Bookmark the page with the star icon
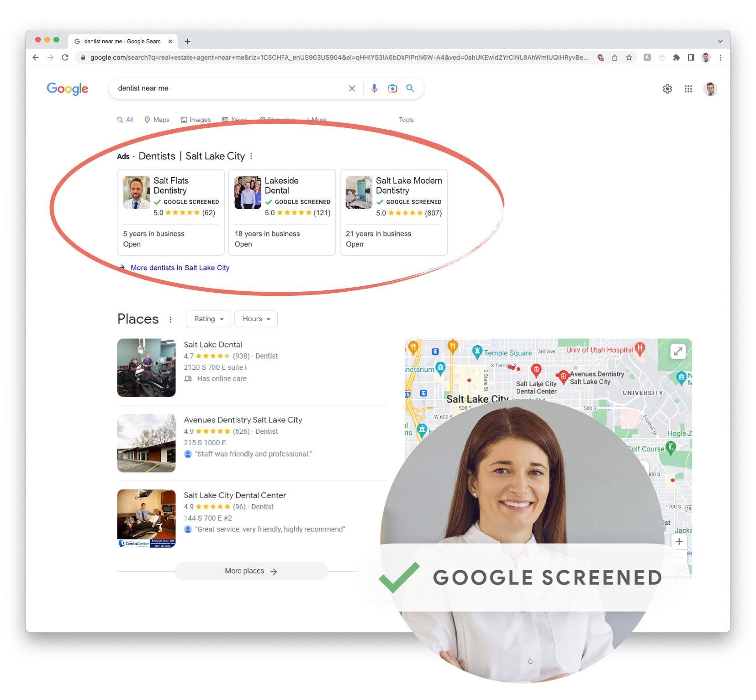The width and height of the screenshot is (756, 700). [x=629, y=58]
